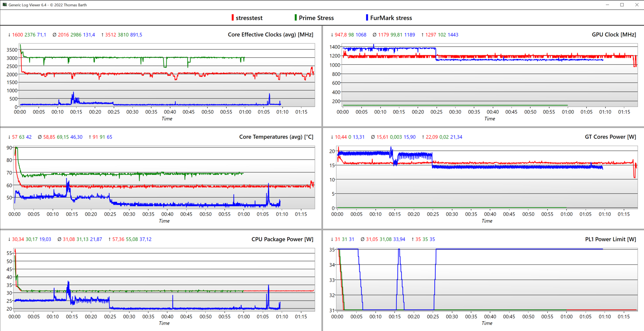Click the PL1 Power Limit [W] title

[x=610, y=239]
